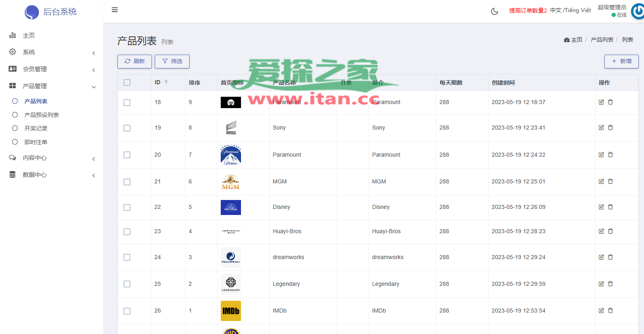
Task: Delete the Legendary product row
Action: tap(610, 284)
